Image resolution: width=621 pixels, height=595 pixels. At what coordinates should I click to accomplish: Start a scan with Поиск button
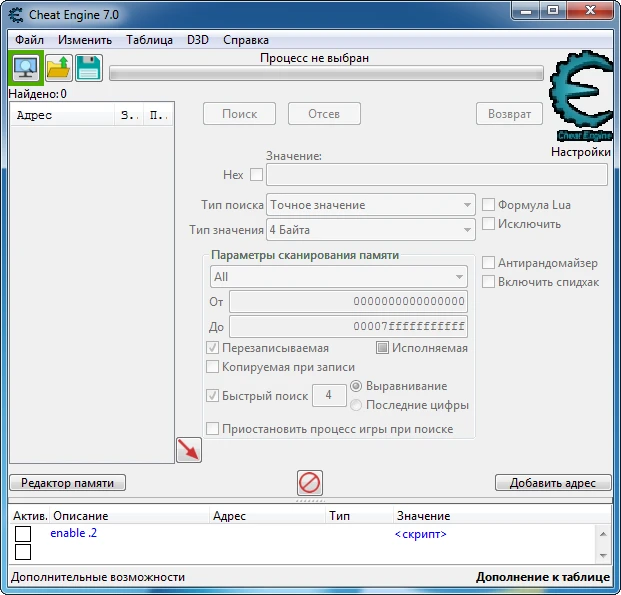pyautogui.click(x=239, y=114)
